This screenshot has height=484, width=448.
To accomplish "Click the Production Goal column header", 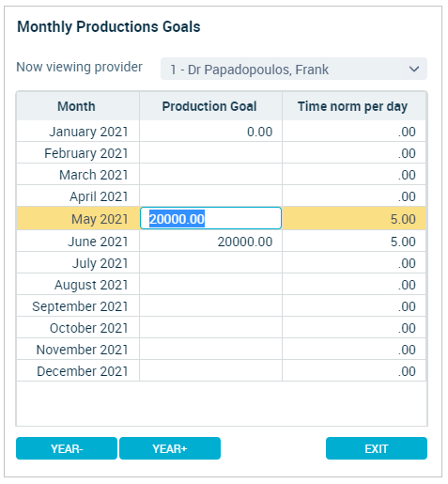I will click(210, 106).
